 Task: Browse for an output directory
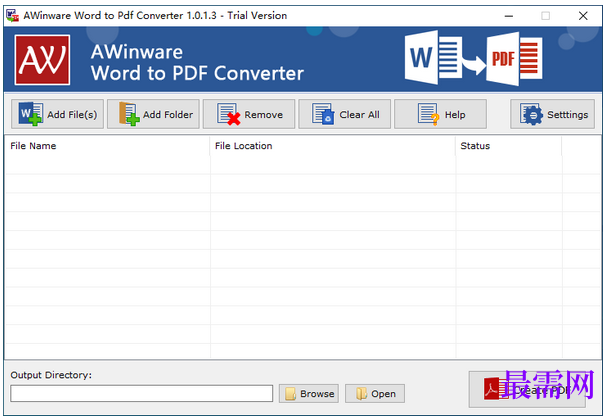(309, 393)
